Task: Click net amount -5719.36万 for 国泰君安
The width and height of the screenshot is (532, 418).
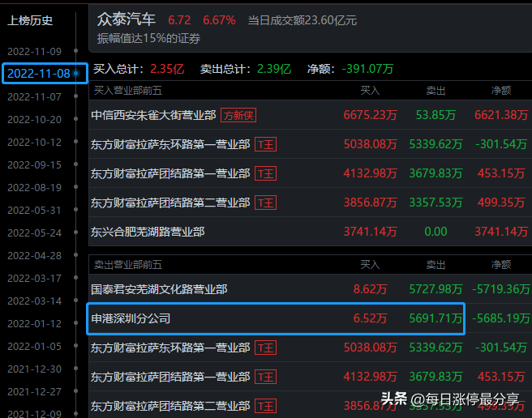Action: (501, 289)
